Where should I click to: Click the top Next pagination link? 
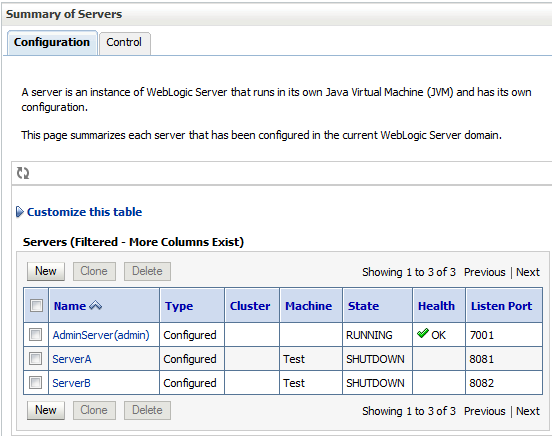point(528,272)
